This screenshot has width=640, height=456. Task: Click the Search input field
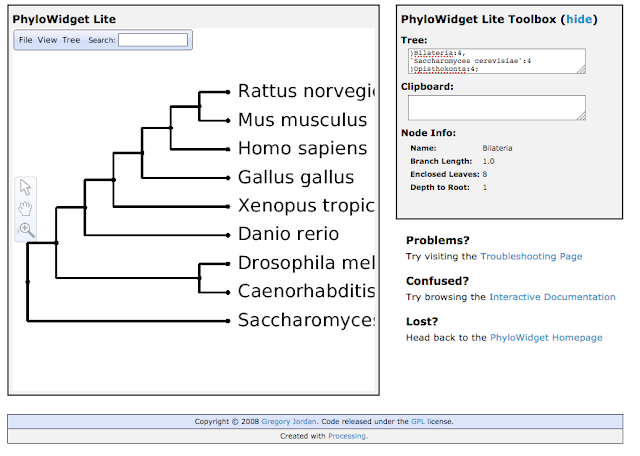pyautogui.click(x=153, y=40)
